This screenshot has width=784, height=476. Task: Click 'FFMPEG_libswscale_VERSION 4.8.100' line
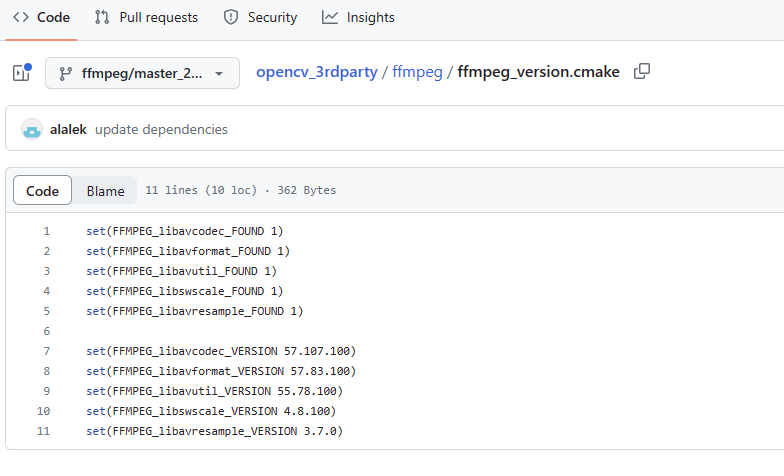(211, 411)
